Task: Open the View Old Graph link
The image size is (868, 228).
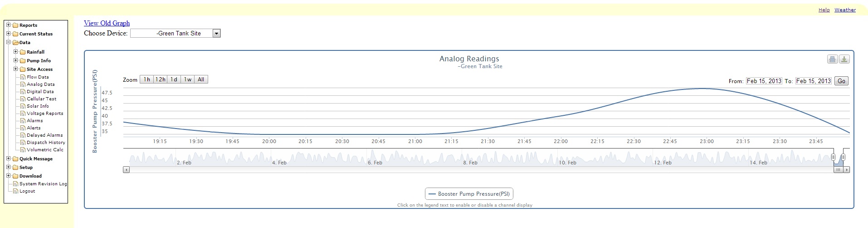Action: click(x=107, y=23)
